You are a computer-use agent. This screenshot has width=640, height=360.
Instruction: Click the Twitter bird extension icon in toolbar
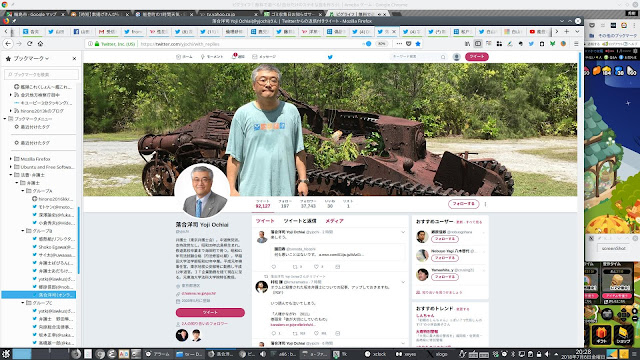point(531,44)
